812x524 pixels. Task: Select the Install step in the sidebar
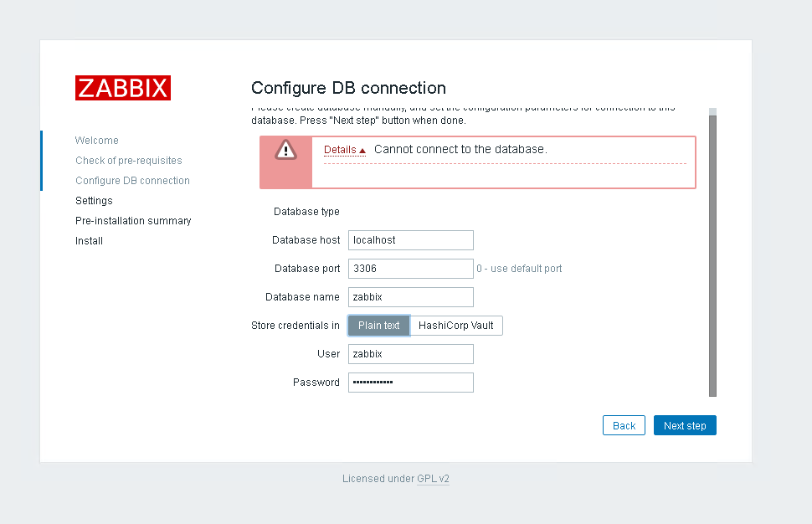(90, 241)
